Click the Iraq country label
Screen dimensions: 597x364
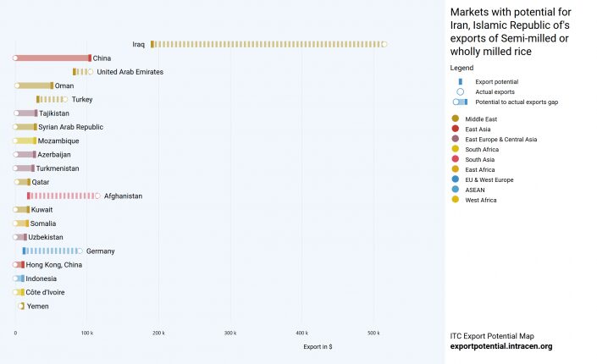[x=139, y=45]
